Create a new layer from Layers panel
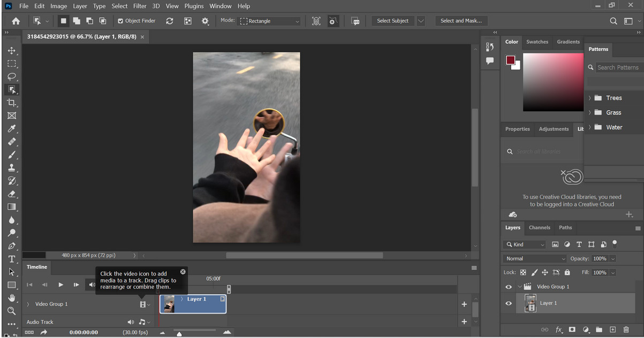This screenshot has height=338, width=644. pyautogui.click(x=613, y=329)
